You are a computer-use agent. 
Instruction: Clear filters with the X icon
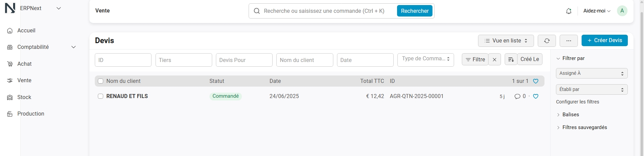pyautogui.click(x=495, y=59)
